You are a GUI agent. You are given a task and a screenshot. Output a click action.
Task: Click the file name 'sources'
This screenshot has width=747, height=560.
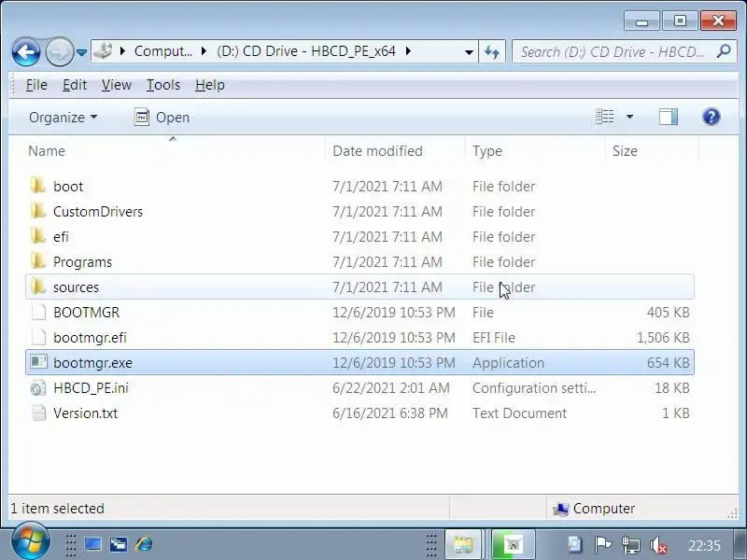76,287
